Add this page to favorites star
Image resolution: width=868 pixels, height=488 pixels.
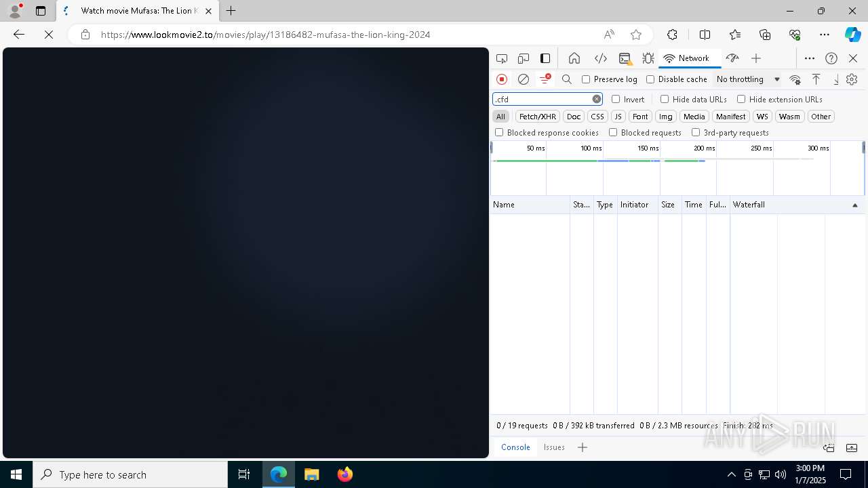point(636,35)
